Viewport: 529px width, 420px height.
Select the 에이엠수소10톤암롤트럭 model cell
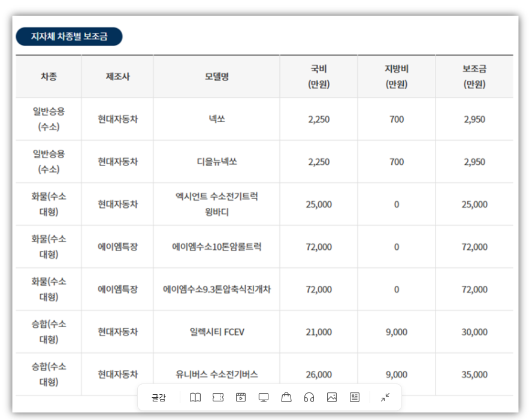[x=216, y=247]
